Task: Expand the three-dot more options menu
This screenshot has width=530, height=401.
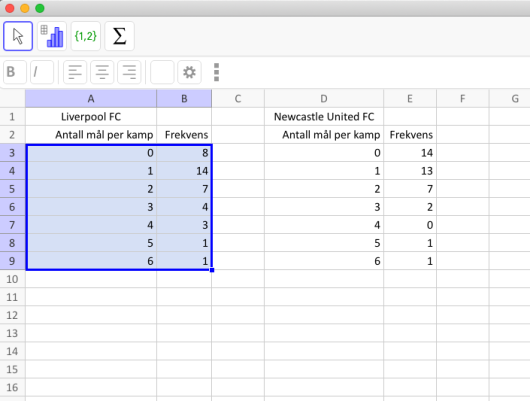Action: pyautogui.click(x=216, y=72)
